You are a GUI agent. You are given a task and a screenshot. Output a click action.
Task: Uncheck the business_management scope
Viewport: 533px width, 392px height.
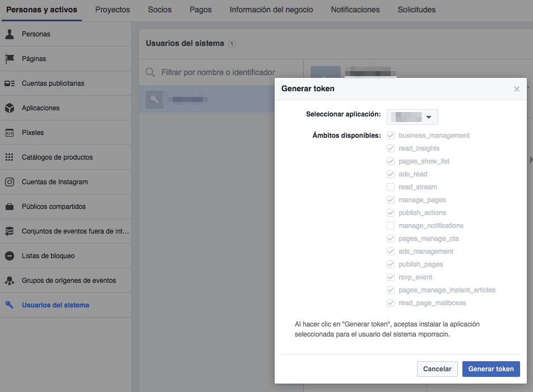coord(390,135)
